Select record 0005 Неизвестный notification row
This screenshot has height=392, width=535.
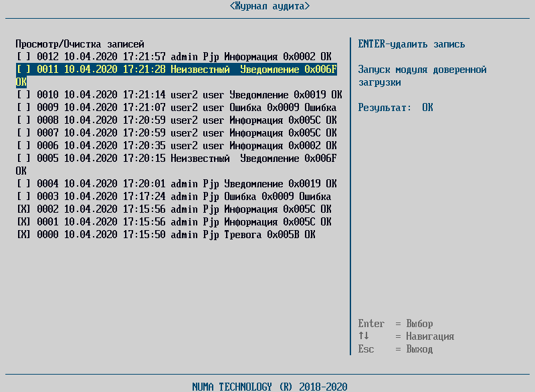click(181, 159)
